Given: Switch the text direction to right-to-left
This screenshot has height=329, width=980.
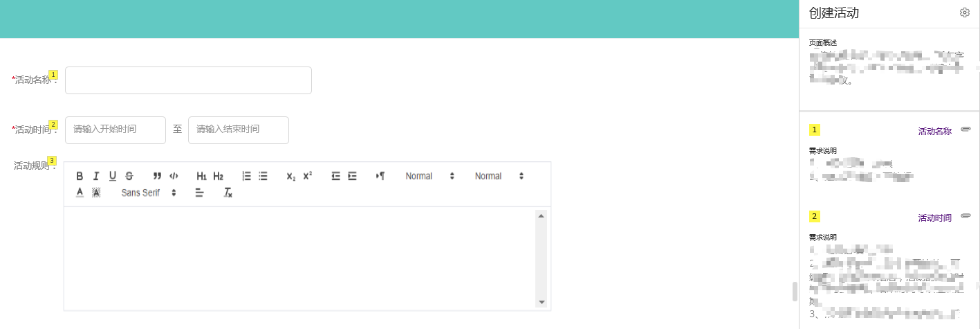Looking at the screenshot, I should [380, 176].
